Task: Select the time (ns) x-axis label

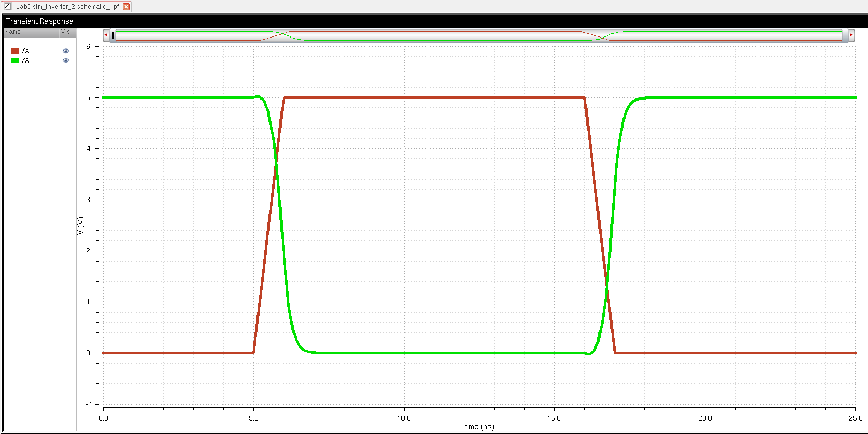Action: point(479,427)
